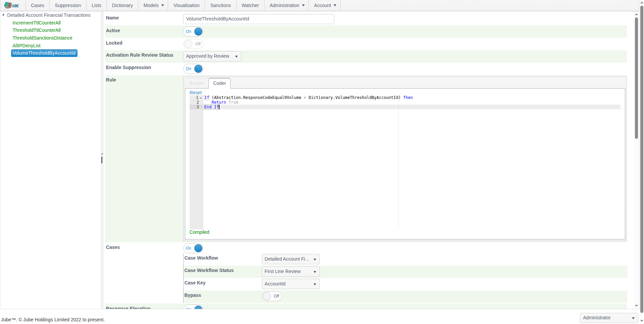Click the Jube logo icon
The height and width of the screenshot is (324, 644).
tap(11, 5)
